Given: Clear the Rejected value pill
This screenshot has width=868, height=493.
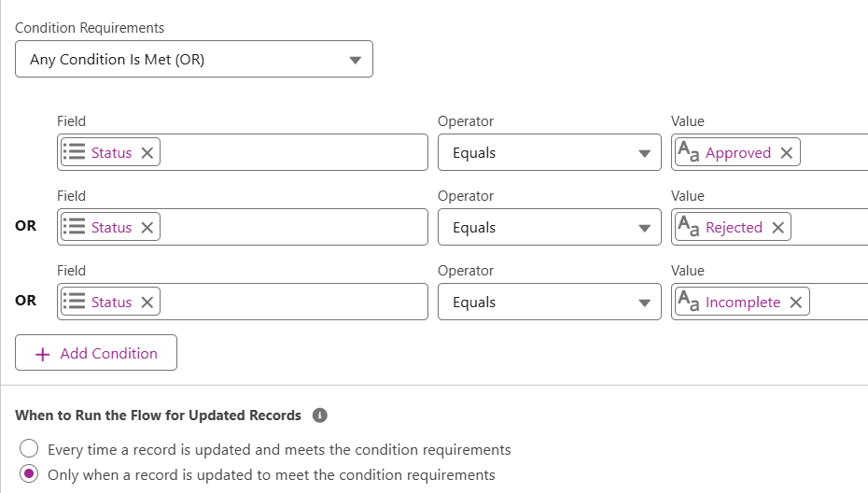Looking at the screenshot, I should click(777, 228).
